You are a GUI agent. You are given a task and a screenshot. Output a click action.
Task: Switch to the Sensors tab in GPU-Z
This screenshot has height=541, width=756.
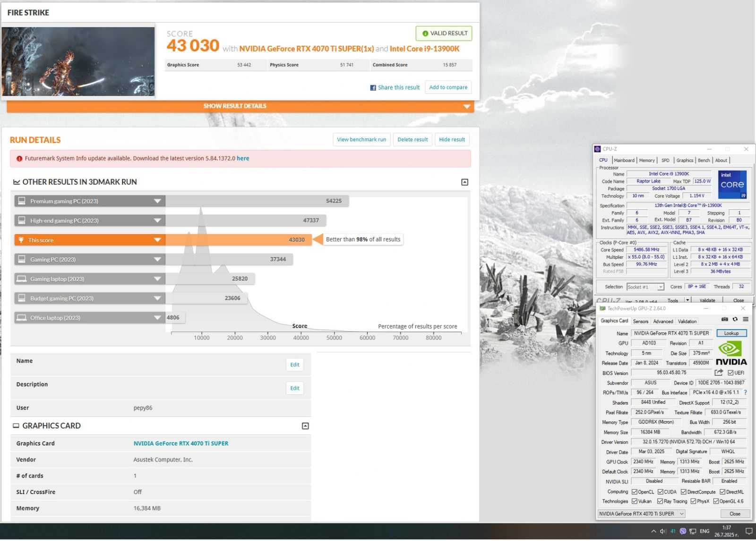pos(641,321)
